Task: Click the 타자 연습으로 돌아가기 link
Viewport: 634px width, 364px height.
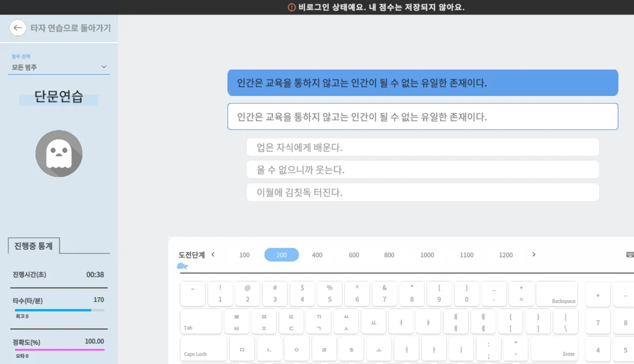Action: pyautogui.click(x=70, y=28)
